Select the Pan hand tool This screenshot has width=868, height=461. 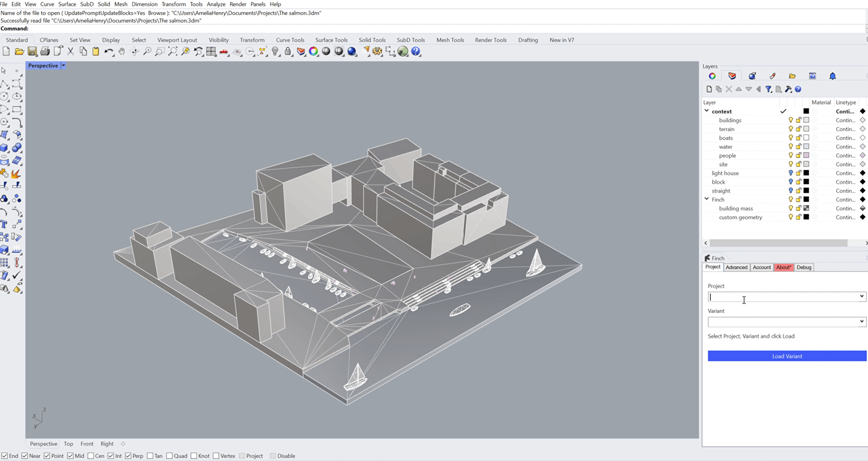122,51
